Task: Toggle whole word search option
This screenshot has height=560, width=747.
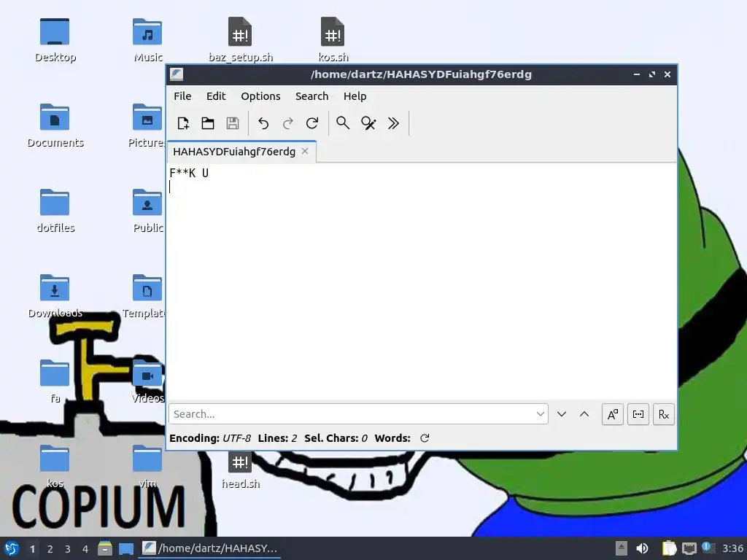Action: (638, 414)
